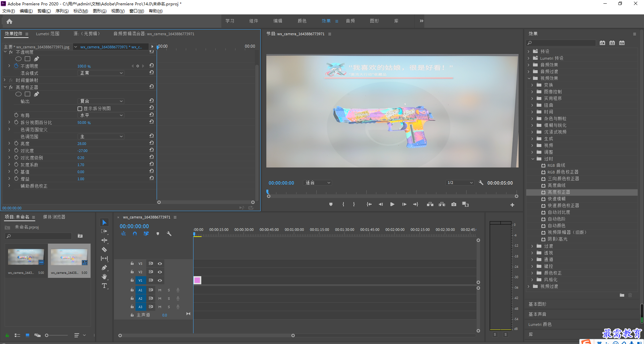Step forward one frame in program monitor
This screenshot has width=644, height=344.
[404, 204]
